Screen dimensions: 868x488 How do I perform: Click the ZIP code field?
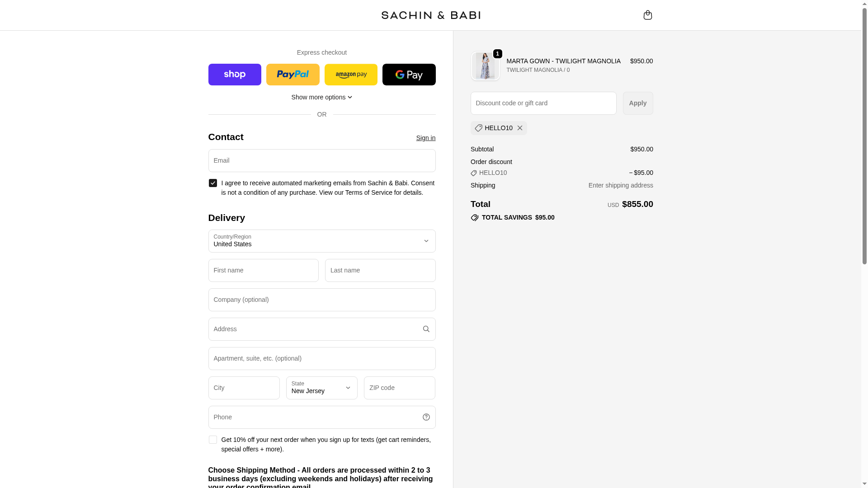(399, 388)
